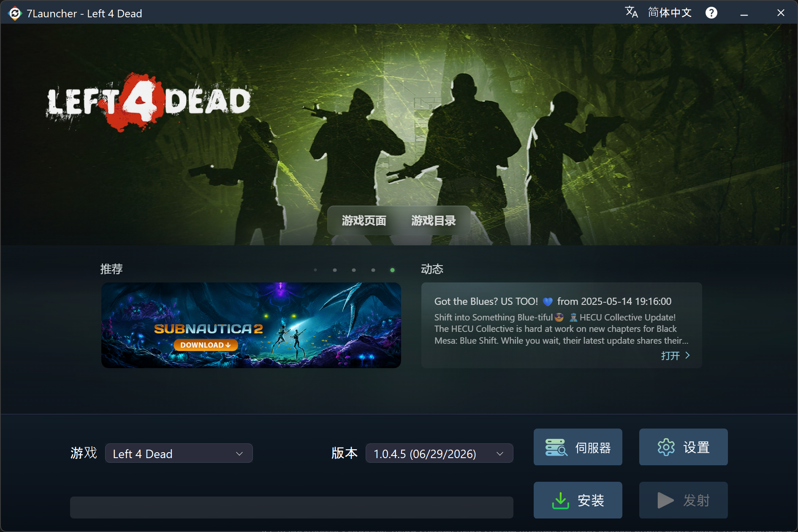The width and height of the screenshot is (798, 532).
Task: Click the 7Launcher logo in the title bar
Action: pos(15,14)
